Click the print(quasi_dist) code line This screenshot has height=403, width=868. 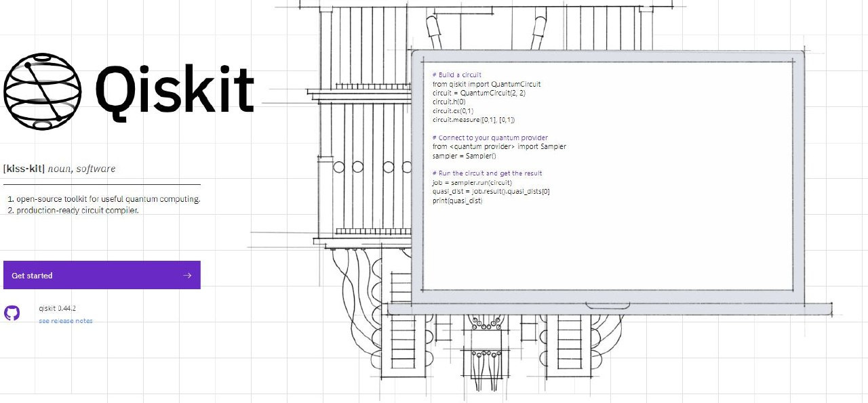pyautogui.click(x=457, y=201)
